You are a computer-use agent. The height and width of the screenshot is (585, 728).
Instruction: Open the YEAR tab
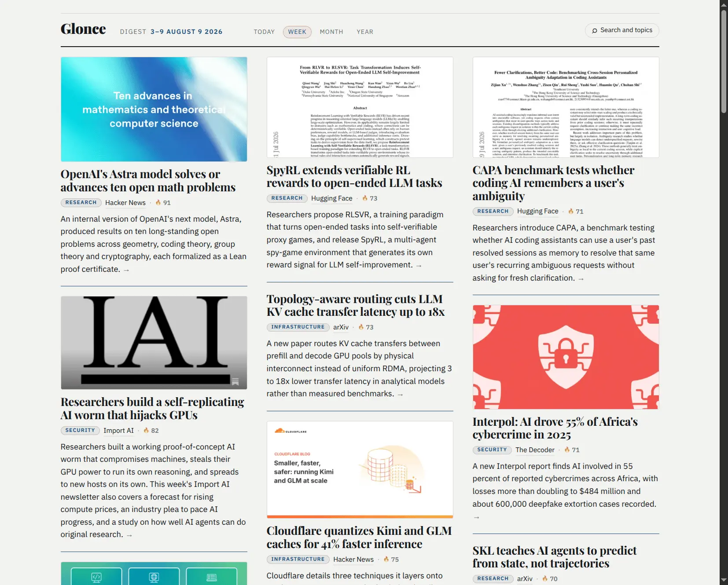click(x=365, y=32)
